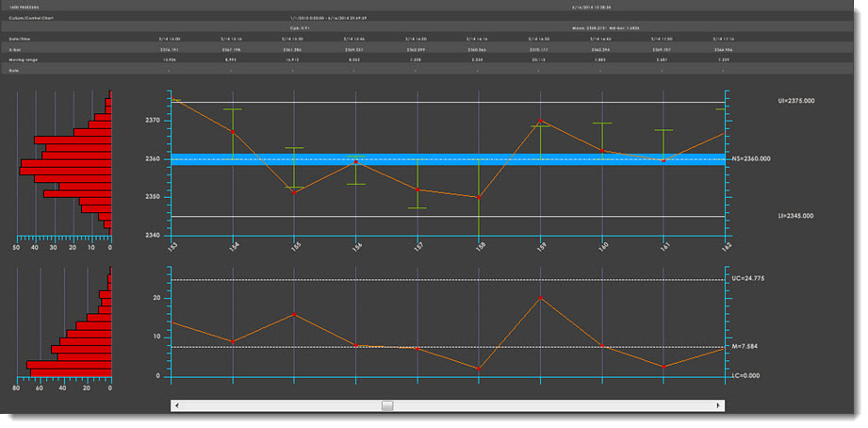Click sample 156 label on the x-axis

[x=355, y=248]
